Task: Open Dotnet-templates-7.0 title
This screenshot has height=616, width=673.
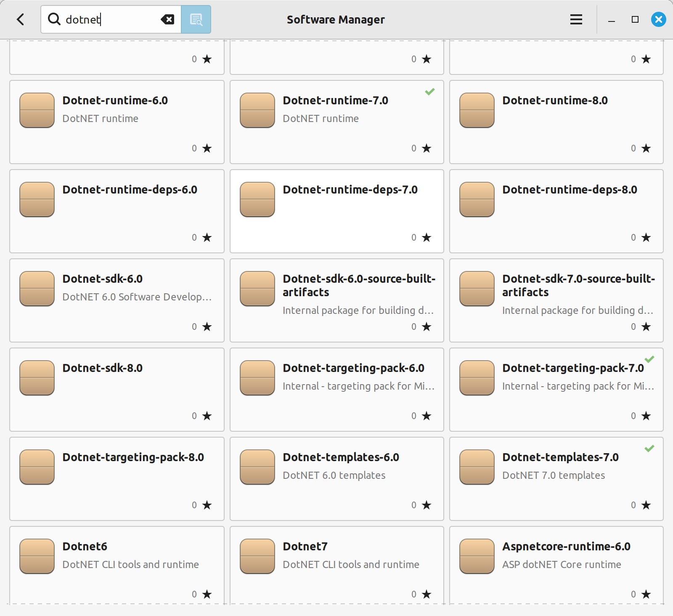Action: (x=560, y=457)
